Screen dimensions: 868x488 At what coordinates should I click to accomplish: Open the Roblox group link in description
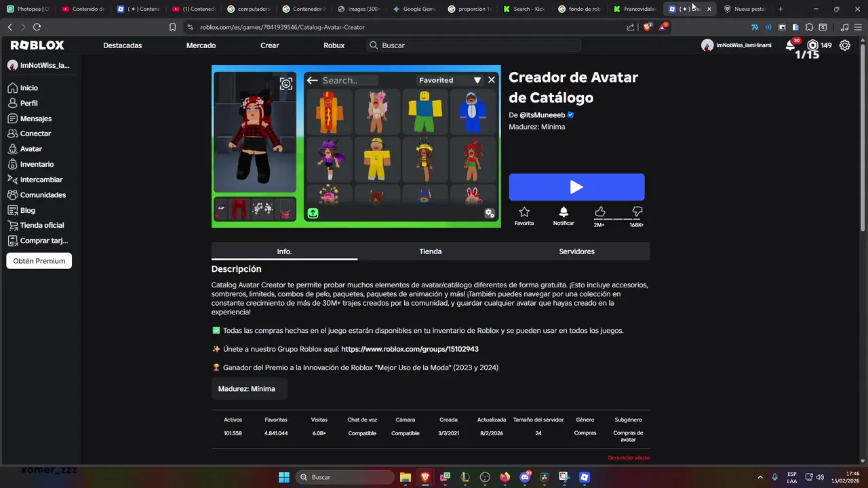point(410,349)
